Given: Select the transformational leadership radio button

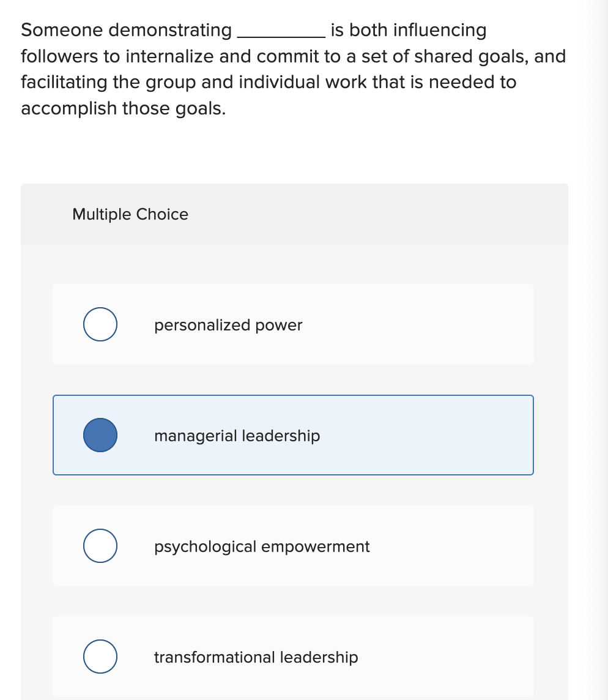Looking at the screenshot, I should click(100, 657).
